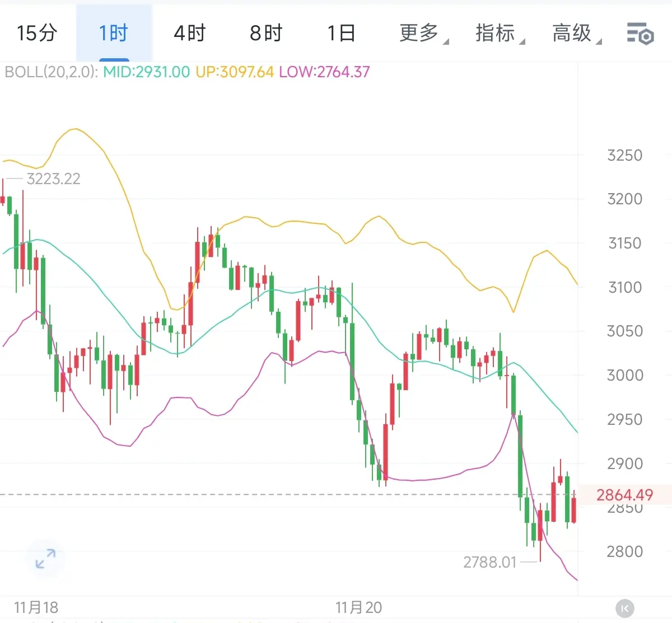Image resolution: width=672 pixels, height=623 pixels.
Task: Click the 11月18 date label
Action: pos(36,607)
